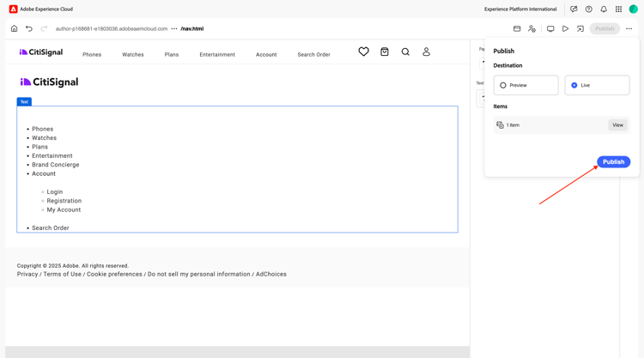Open the URL path ellipsis menu
Viewport: 644px width, 358px height.
[x=174, y=28]
